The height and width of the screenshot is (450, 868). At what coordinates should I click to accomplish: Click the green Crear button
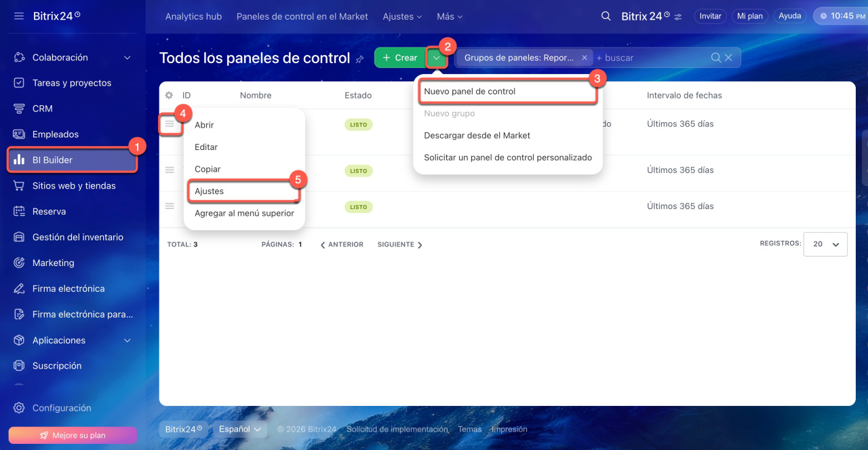(x=399, y=58)
